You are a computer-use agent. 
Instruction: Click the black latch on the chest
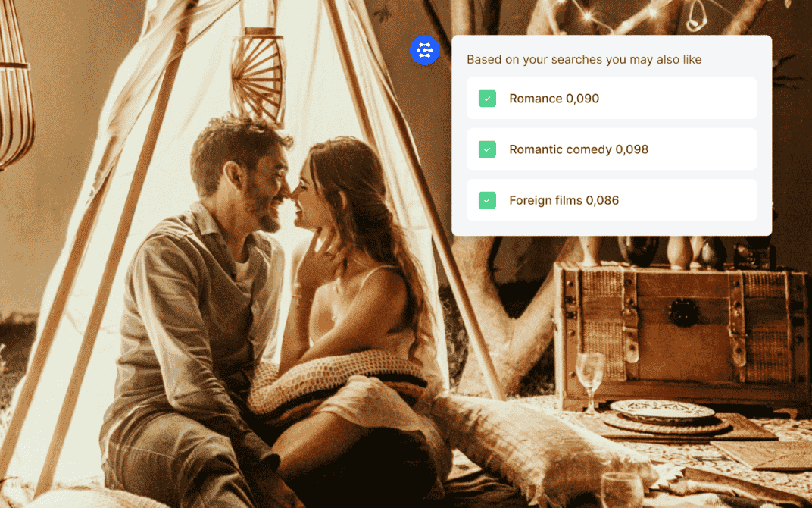pos(684,312)
